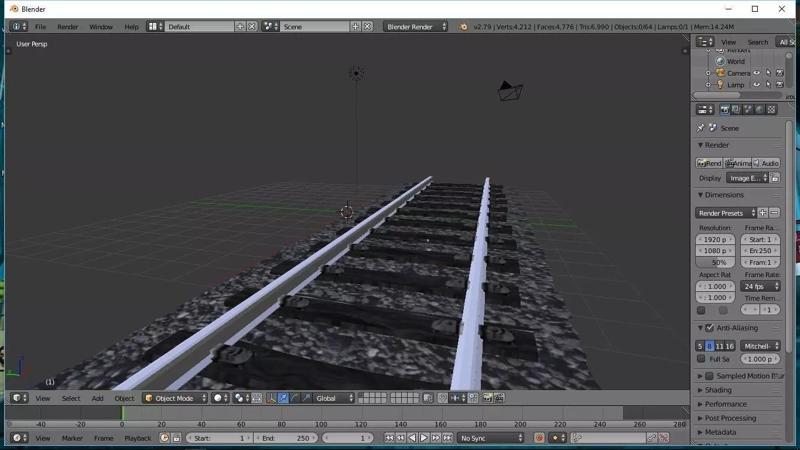Delete the current Scene
Viewport: 800px width, 450px height.
[x=367, y=27]
